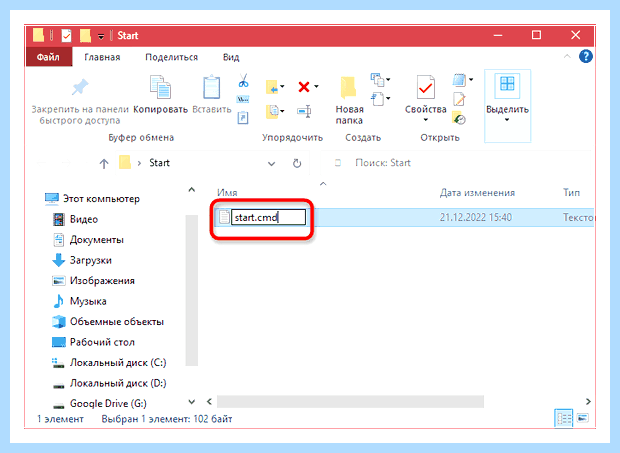This screenshot has height=453, width=620.
Task: Sort by Имя column header
Action: pyautogui.click(x=227, y=193)
